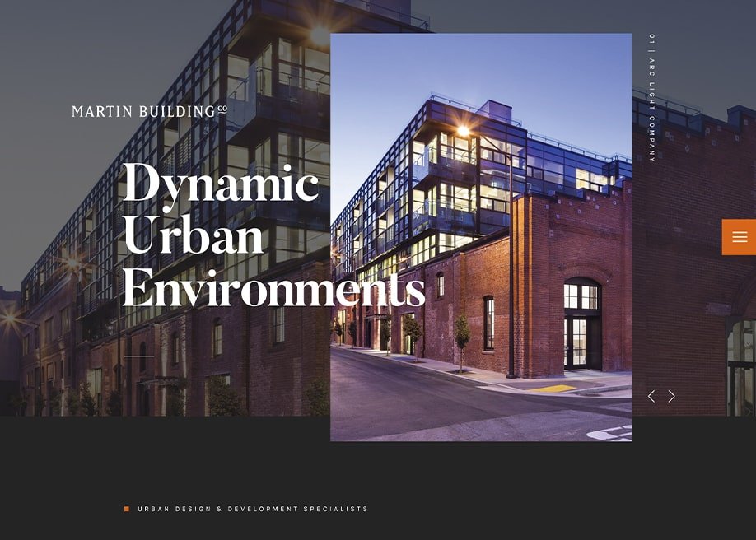The width and height of the screenshot is (756, 540).
Task: Click the small Co superscript in logo
Action: pyautogui.click(x=222, y=108)
